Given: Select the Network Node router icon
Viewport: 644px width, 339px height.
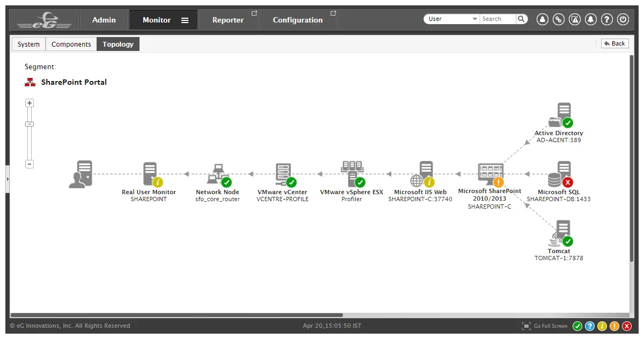Looking at the screenshot, I should pos(218,175).
